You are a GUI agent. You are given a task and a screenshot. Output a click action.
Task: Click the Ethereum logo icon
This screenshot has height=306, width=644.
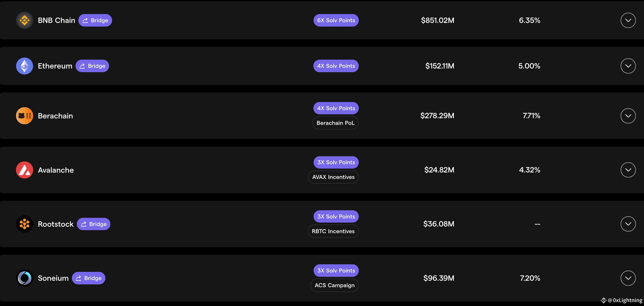pyautogui.click(x=24, y=66)
